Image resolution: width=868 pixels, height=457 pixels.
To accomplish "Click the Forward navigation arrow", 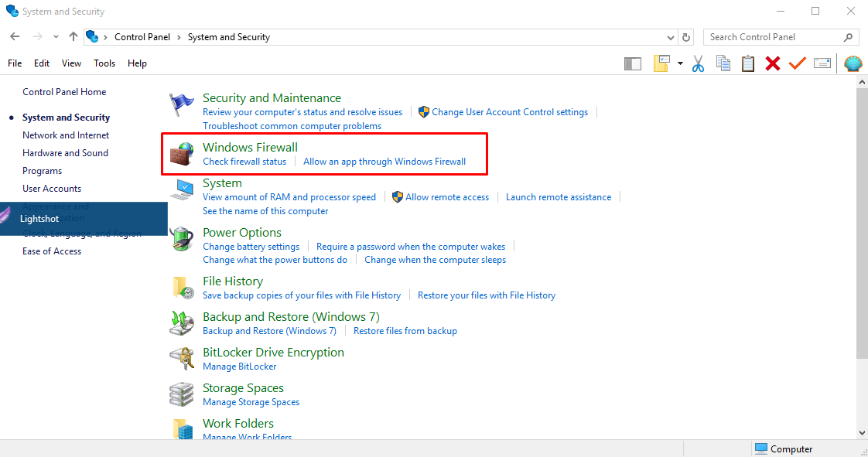I will click(x=37, y=36).
